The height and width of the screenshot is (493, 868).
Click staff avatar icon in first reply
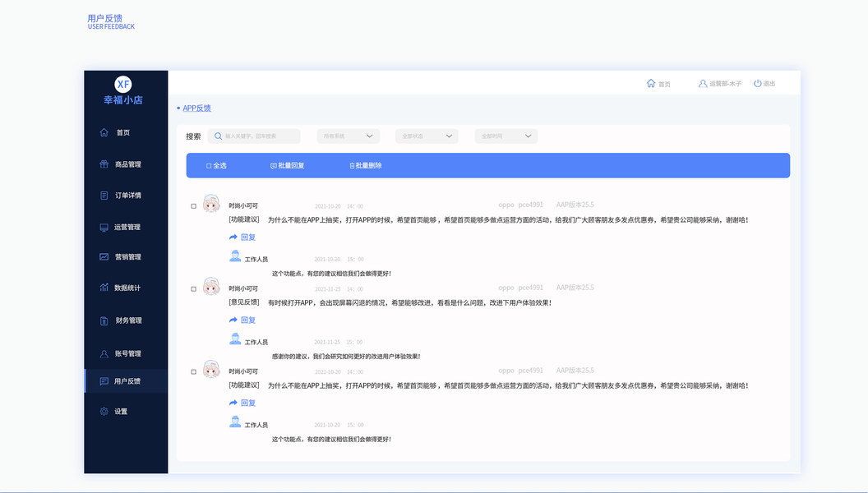(x=235, y=256)
